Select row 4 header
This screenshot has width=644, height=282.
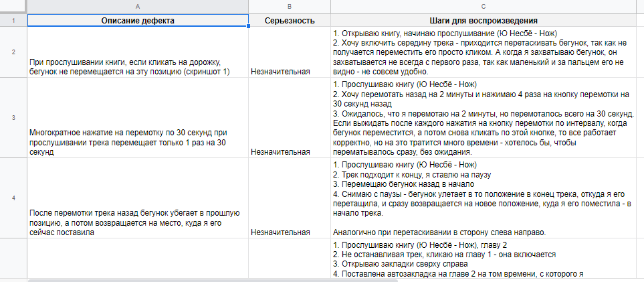[x=13, y=198]
